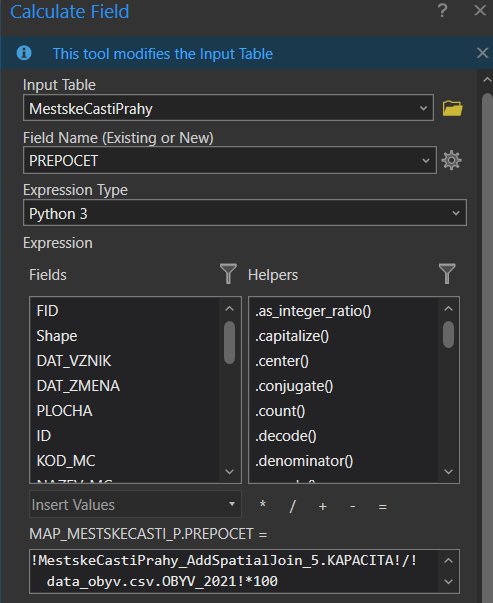This screenshot has width=493, height=603.
Task: Insert the divide operator
Action: (x=292, y=506)
